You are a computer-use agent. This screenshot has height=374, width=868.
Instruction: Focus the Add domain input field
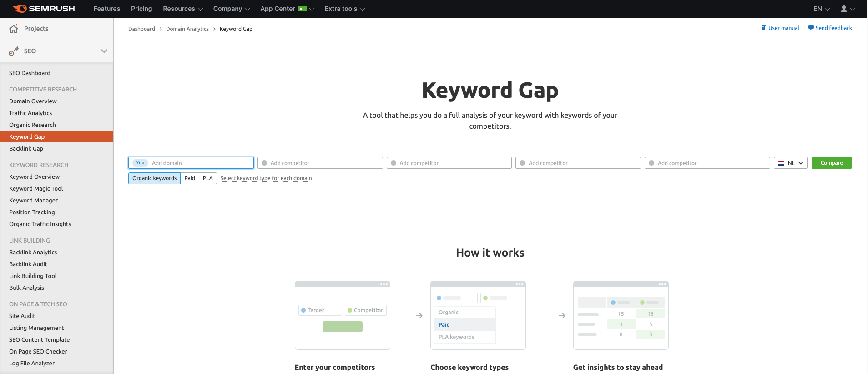(x=191, y=163)
